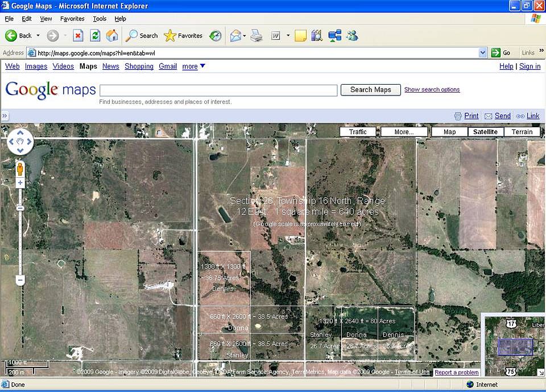Expand the collapsed left side panel
Viewport: 546px width, 392px height.
point(5,116)
